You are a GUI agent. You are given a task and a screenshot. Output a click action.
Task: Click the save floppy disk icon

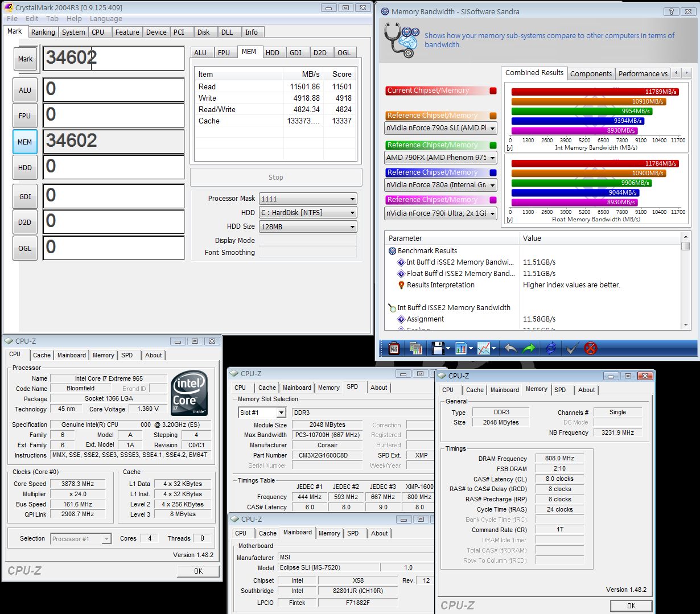pyautogui.click(x=437, y=348)
